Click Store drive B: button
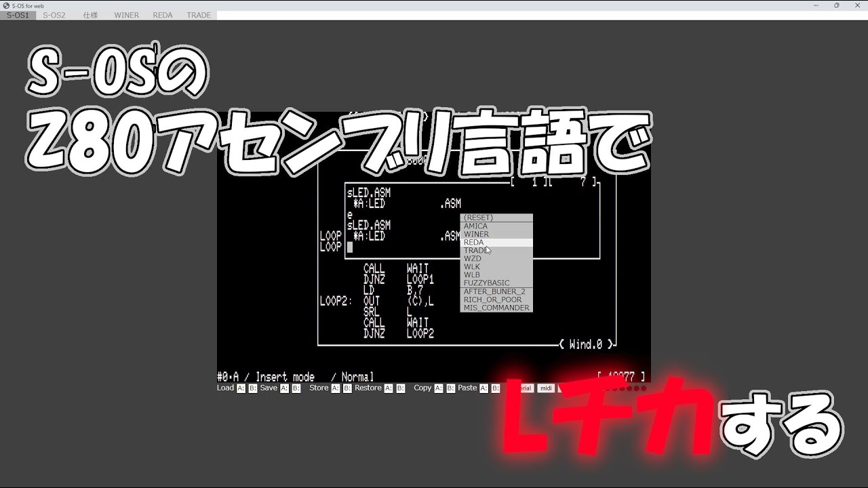This screenshot has width=868, height=488. coord(348,388)
